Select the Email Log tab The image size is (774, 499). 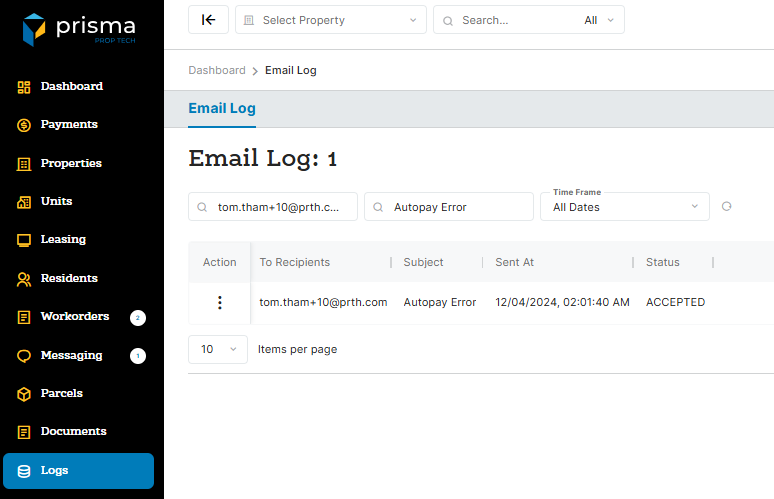222,108
